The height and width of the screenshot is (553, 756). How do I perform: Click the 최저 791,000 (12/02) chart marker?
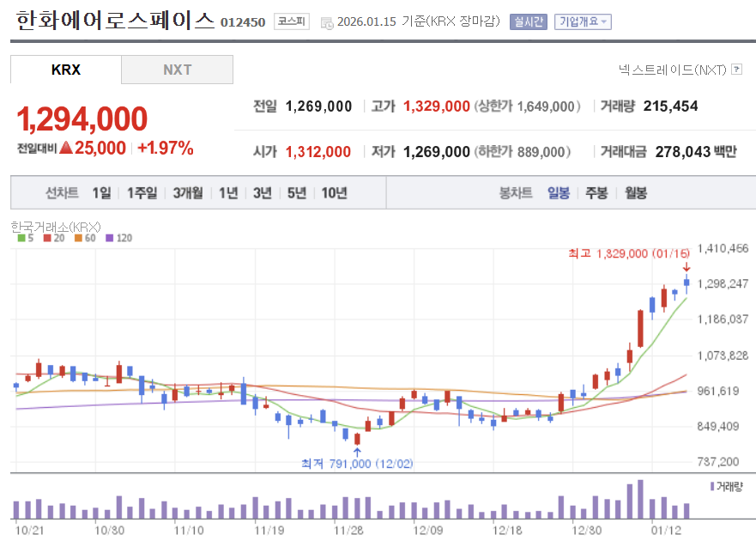pos(357,464)
